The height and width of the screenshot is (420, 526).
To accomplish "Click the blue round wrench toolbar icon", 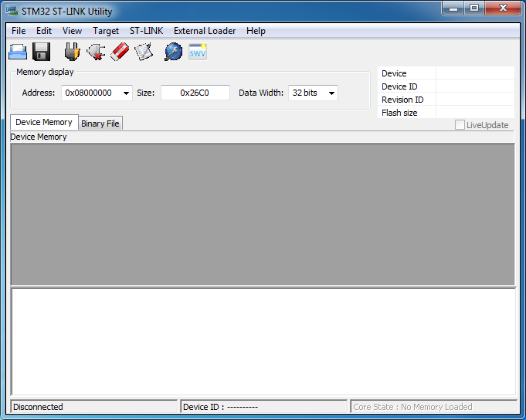I will pos(174,52).
